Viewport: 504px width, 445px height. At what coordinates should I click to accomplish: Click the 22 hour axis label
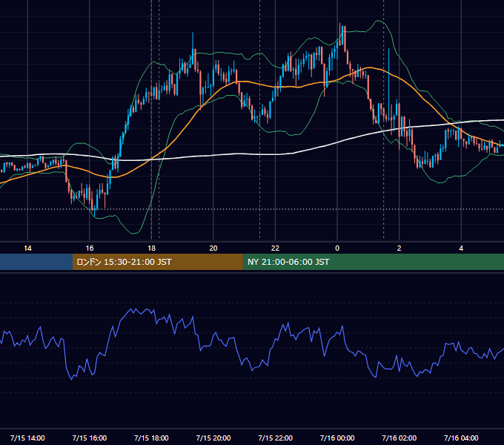(275, 248)
